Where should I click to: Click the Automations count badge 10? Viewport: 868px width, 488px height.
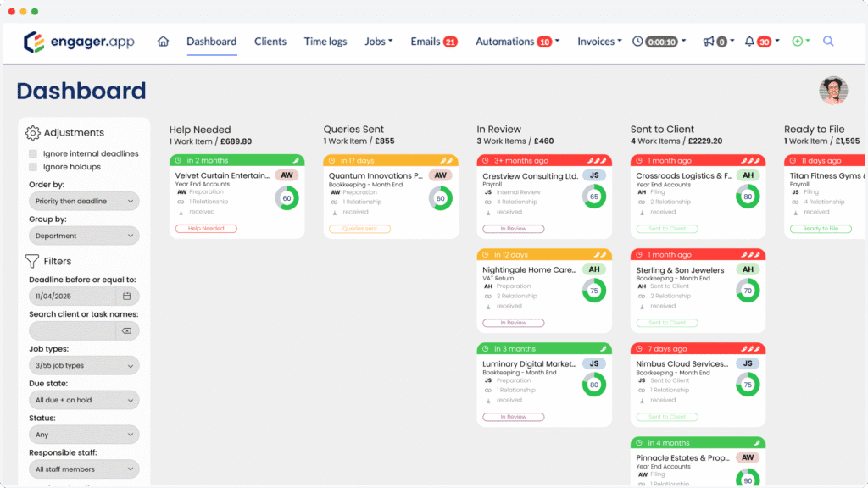click(x=545, y=42)
